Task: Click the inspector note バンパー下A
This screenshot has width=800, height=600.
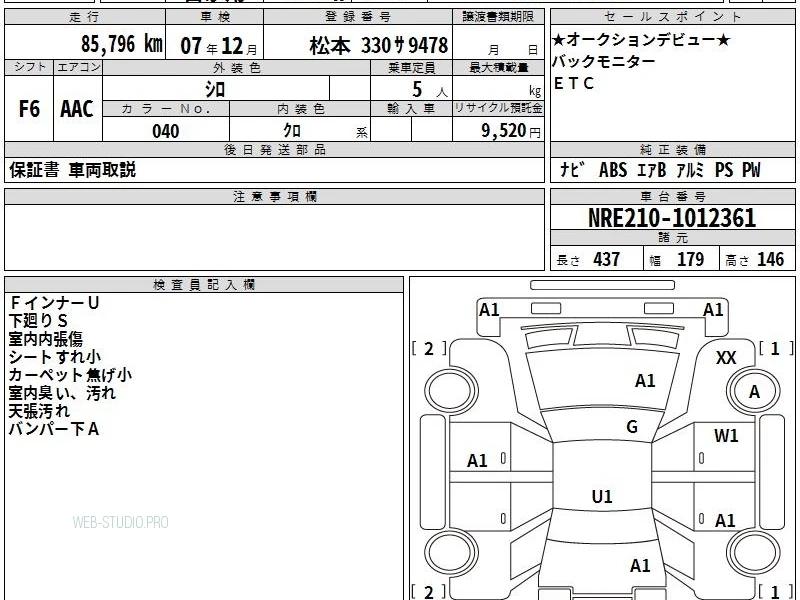Action: point(54,429)
